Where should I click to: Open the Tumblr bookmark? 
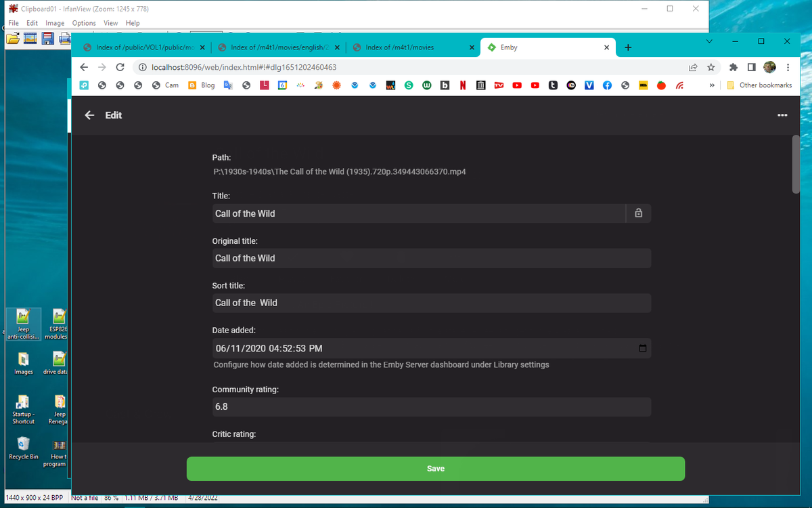point(553,85)
